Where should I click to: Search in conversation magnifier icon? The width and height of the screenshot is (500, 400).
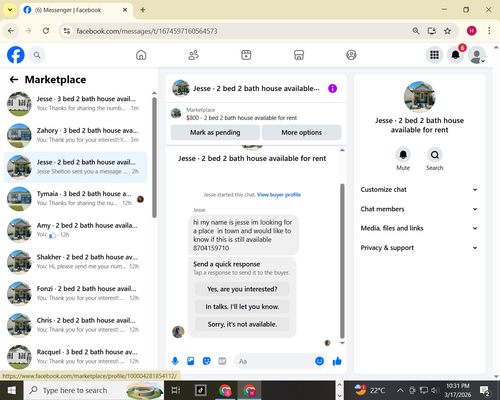pyautogui.click(x=435, y=155)
